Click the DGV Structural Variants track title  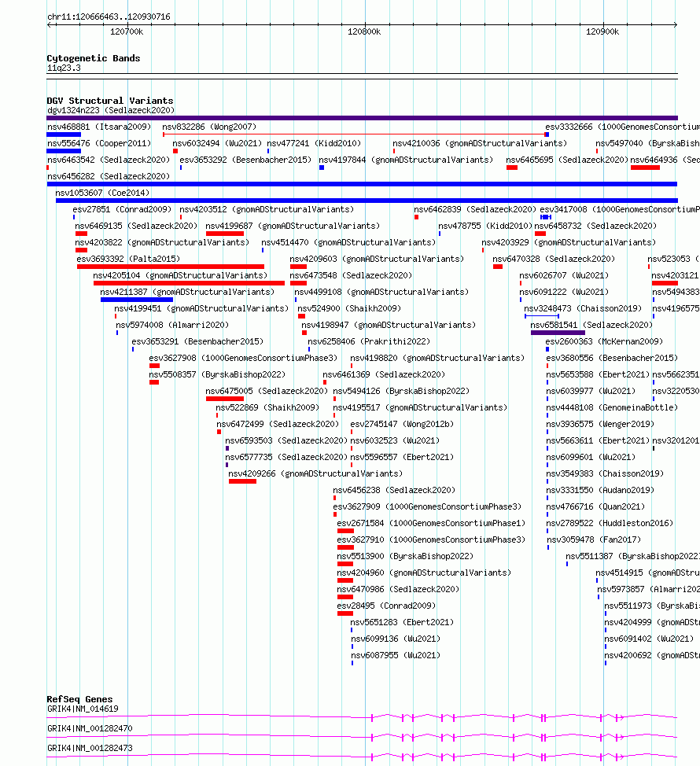tap(110, 101)
